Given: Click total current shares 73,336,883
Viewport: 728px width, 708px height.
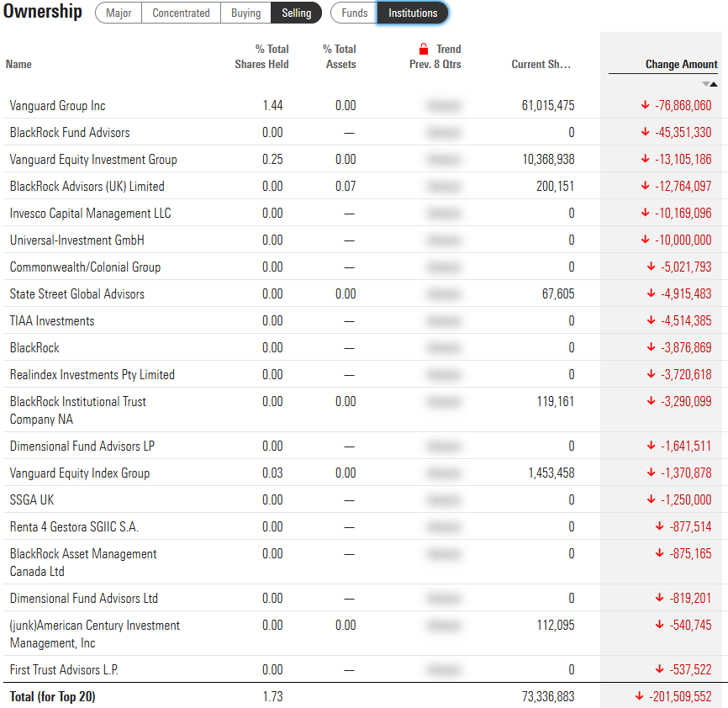Looking at the screenshot, I should [548, 696].
